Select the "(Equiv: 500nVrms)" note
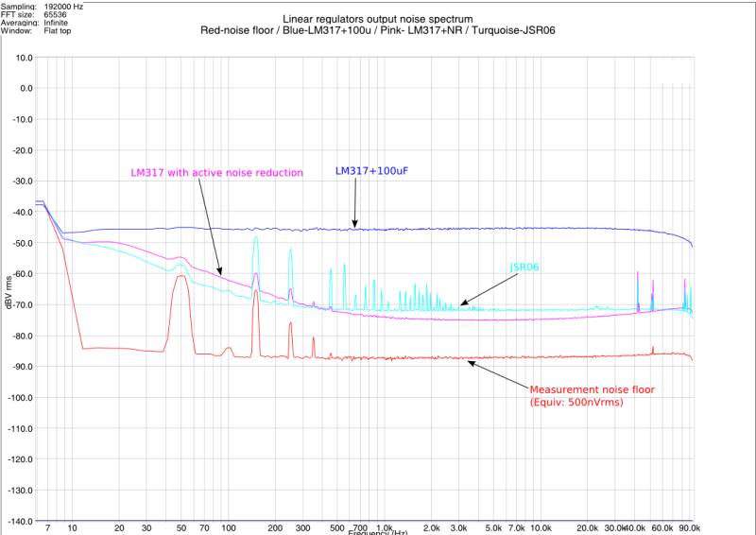The height and width of the screenshot is (535, 756). coord(576,402)
